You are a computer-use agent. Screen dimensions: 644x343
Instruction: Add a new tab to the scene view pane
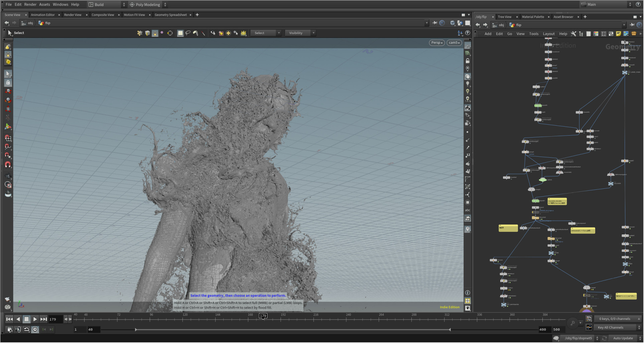[197, 15]
